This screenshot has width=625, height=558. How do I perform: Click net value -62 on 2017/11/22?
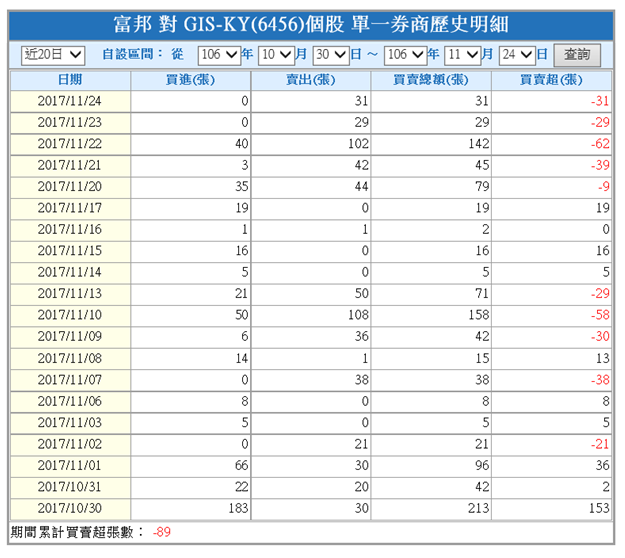tap(600, 144)
